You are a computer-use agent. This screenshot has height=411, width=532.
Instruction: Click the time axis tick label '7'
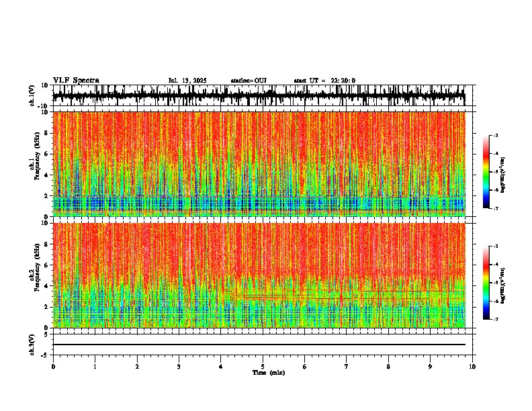(x=347, y=367)
